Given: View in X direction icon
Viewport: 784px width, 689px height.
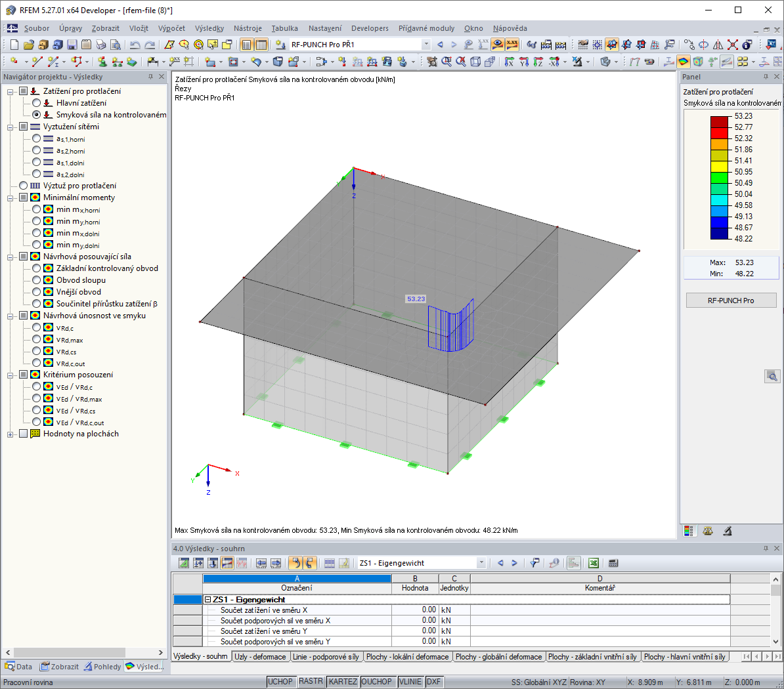Looking at the screenshot, I should point(509,62).
